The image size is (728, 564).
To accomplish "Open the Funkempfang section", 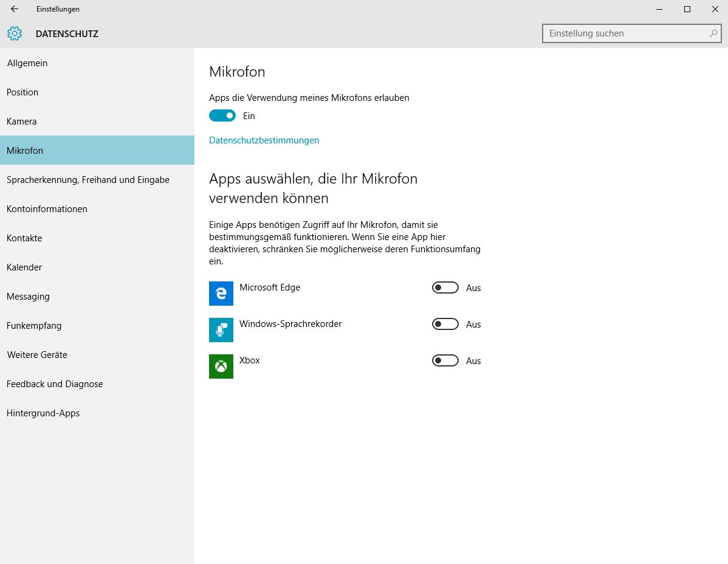I will tap(97, 326).
